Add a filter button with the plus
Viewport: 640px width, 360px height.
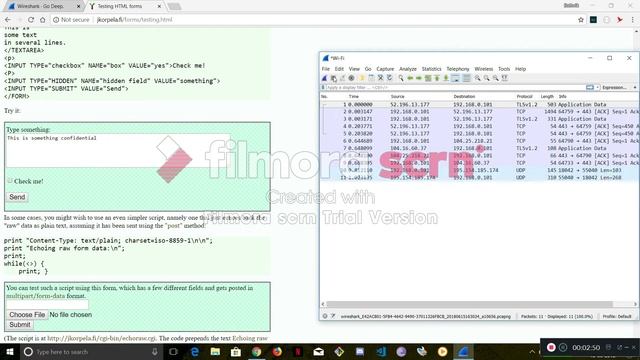click(x=635, y=87)
